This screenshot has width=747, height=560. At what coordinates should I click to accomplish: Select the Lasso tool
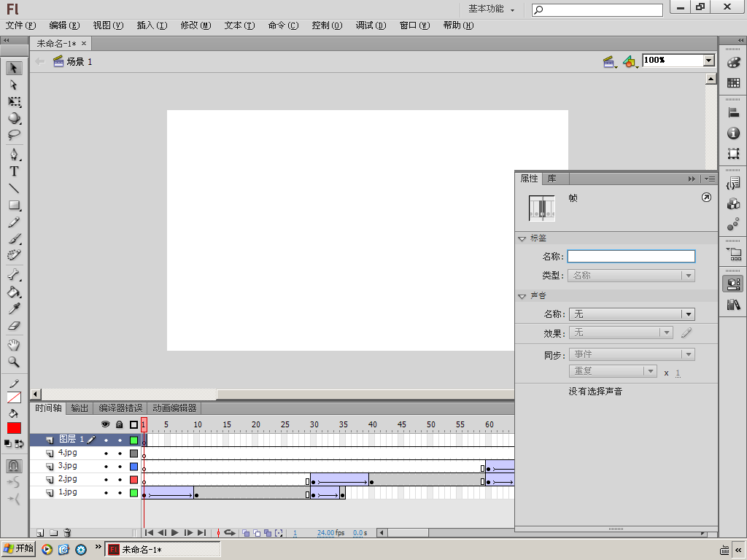point(14,135)
